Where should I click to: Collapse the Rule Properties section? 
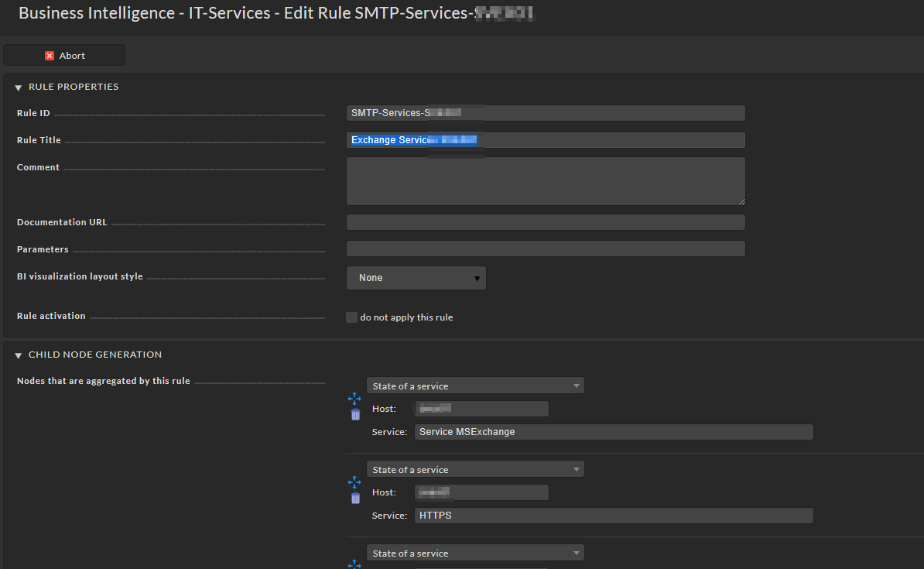19,87
